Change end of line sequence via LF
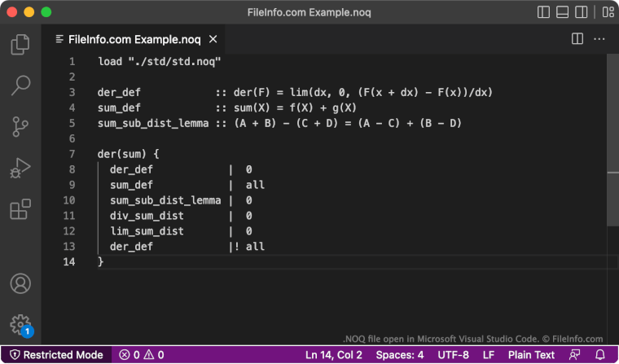Image resolution: width=619 pixels, height=364 pixels. tap(489, 355)
